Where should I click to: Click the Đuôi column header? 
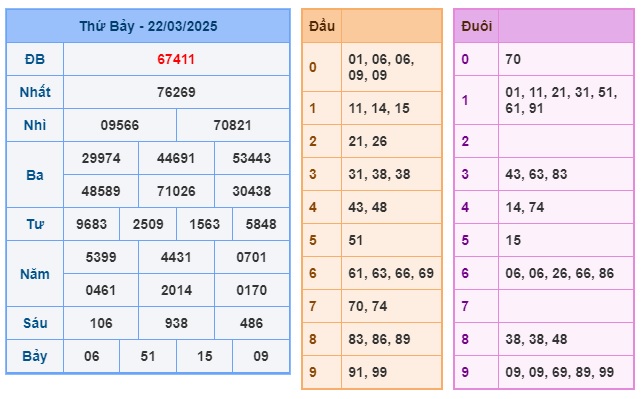pos(477,26)
